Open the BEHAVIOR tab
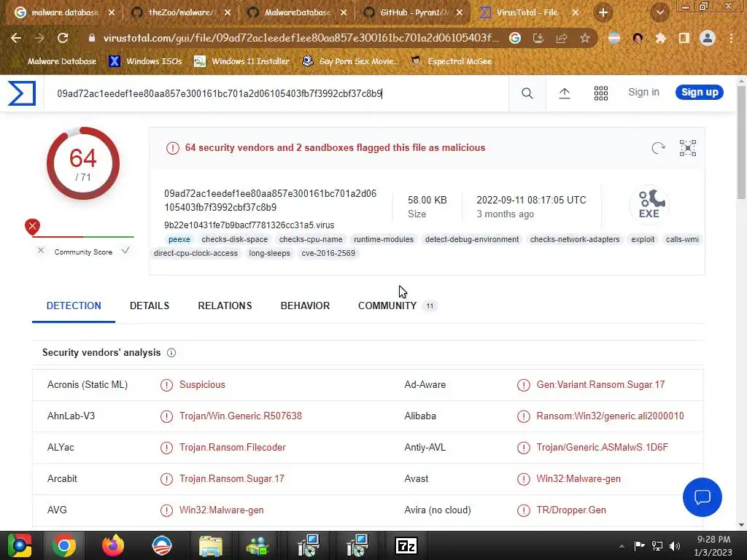 [305, 306]
